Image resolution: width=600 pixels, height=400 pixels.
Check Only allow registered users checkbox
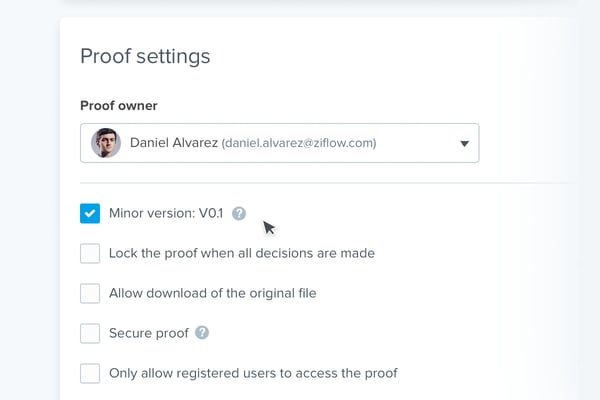[90, 373]
